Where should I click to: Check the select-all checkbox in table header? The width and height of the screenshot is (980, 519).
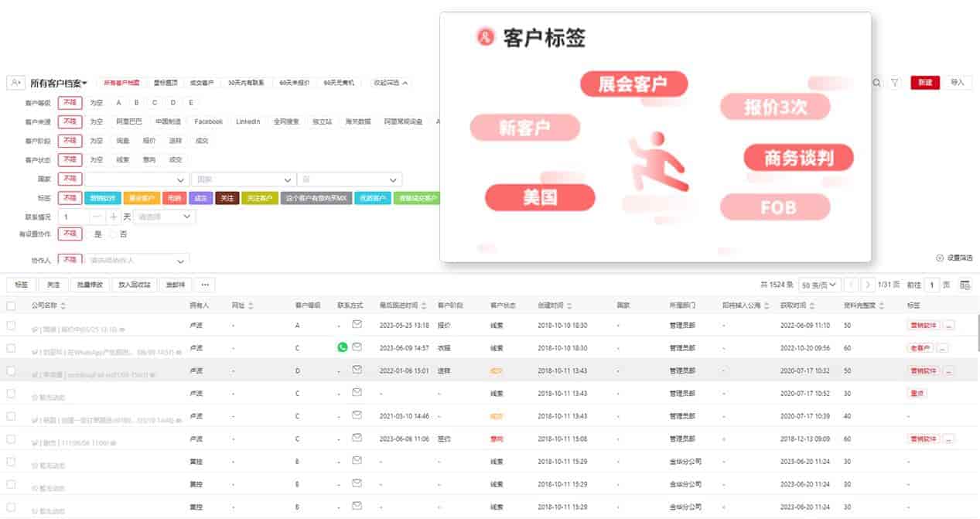(11, 305)
